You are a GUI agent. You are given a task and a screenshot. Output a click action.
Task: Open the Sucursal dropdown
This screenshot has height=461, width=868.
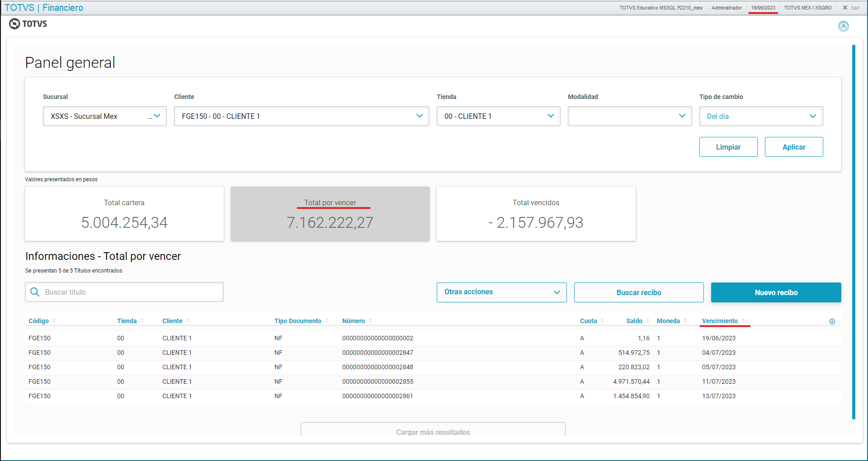pyautogui.click(x=105, y=116)
